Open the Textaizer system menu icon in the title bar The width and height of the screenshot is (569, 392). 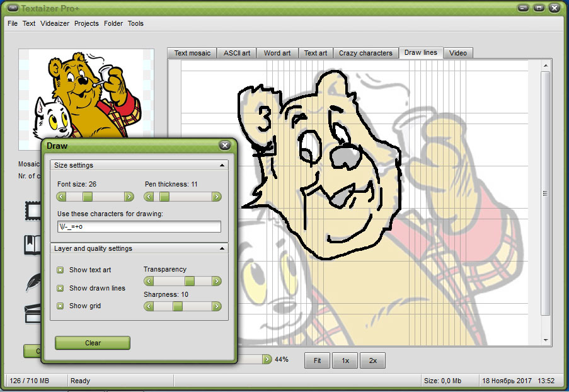pos(13,8)
